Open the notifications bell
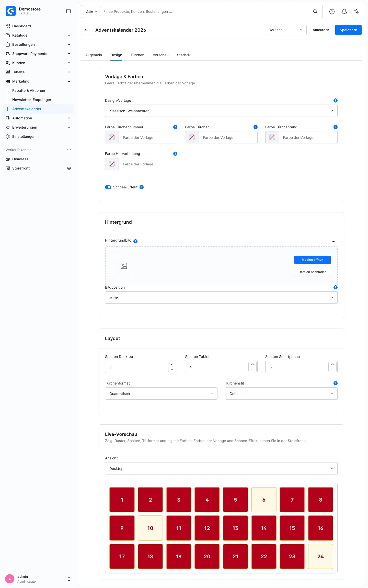 point(344,12)
